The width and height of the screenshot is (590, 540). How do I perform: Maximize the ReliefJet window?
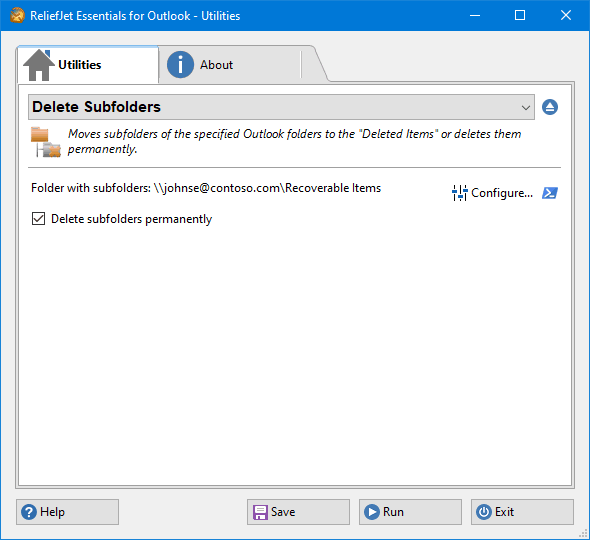pyautogui.click(x=520, y=15)
